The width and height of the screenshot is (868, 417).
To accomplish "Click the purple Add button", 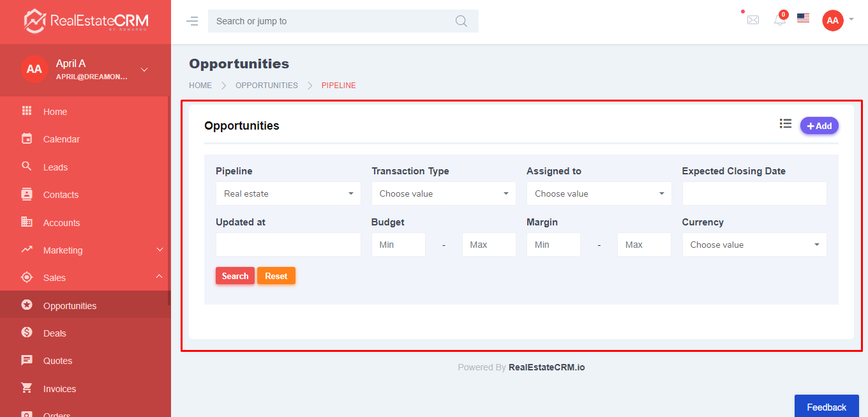I will click(x=819, y=126).
